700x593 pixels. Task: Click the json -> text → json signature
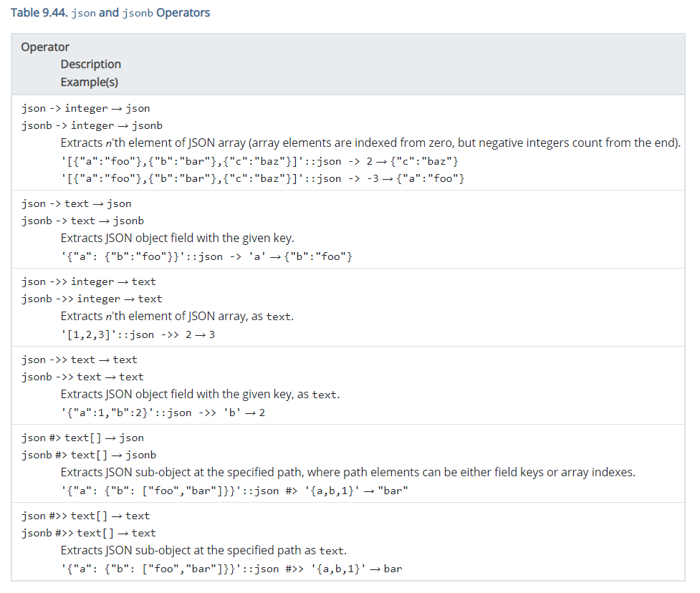(77, 203)
